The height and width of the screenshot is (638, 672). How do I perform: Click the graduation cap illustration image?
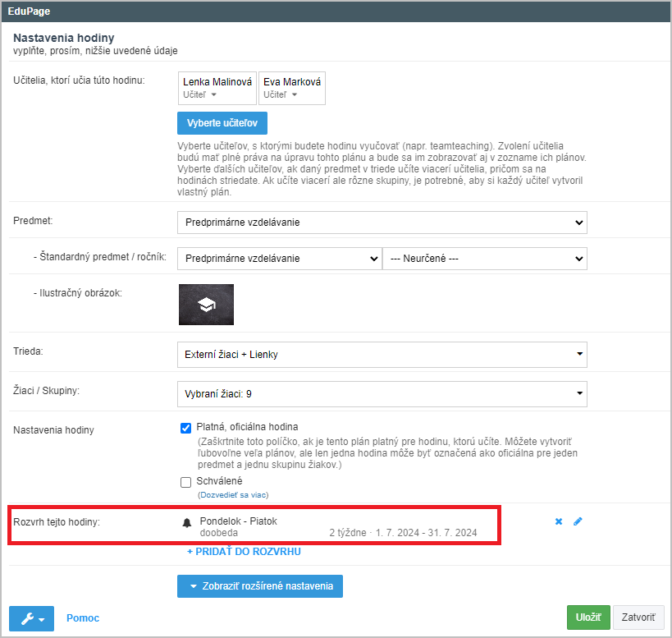pyautogui.click(x=206, y=305)
